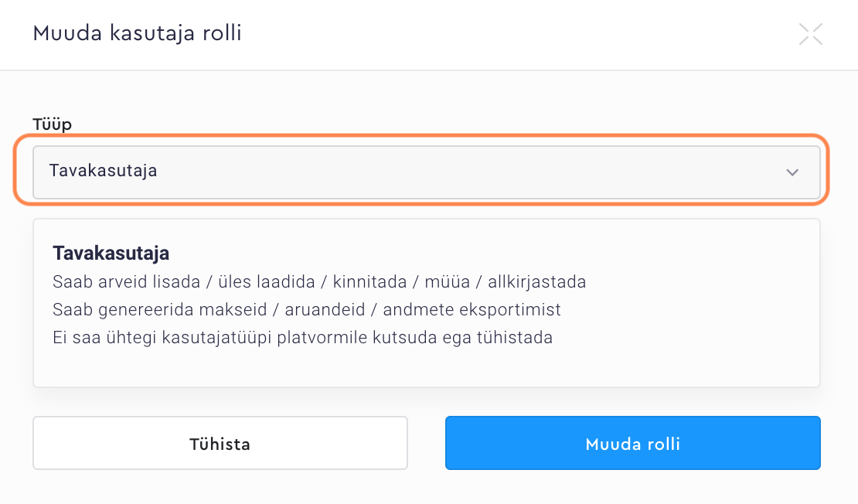Screen dimensions: 858x504
Task: Click the Tüüp field label
Action: [x=52, y=124]
